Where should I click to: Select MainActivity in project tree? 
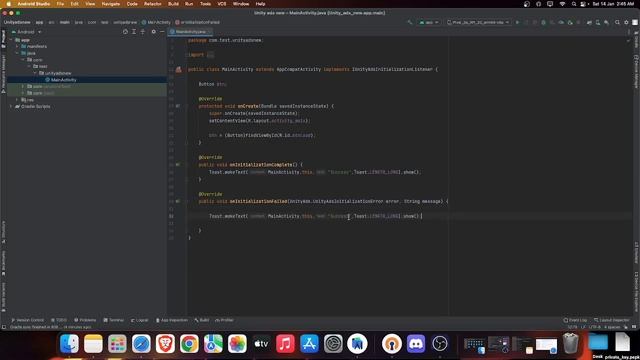(64, 80)
